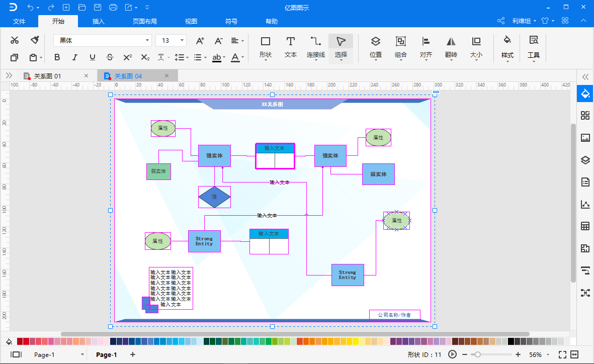This screenshot has width=594, height=364.
Task: Click the share icon near 利维坦
Action: [501, 21]
